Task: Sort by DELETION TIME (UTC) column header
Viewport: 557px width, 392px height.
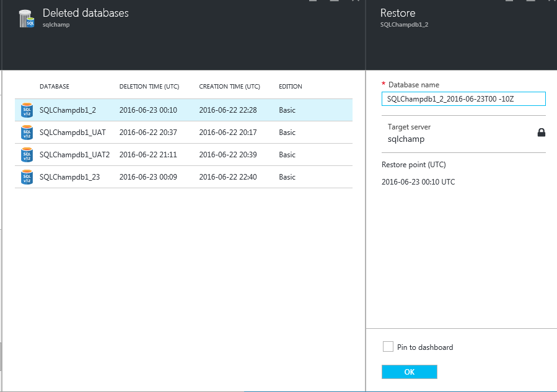Action: tap(149, 86)
